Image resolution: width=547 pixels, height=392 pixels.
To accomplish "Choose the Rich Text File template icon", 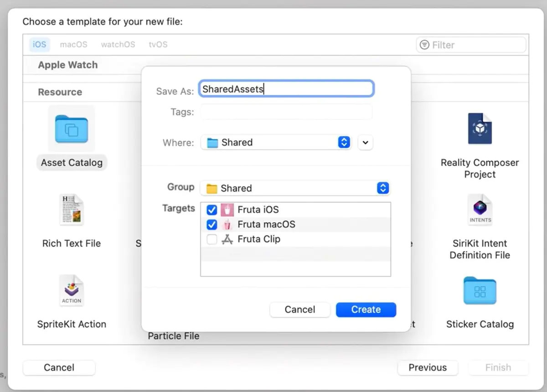I will (x=72, y=210).
